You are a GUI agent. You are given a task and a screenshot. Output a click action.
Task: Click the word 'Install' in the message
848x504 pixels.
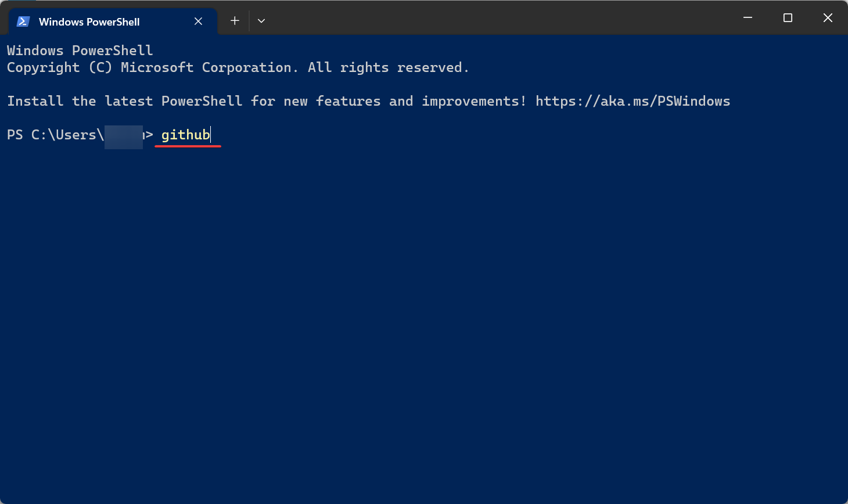point(35,101)
